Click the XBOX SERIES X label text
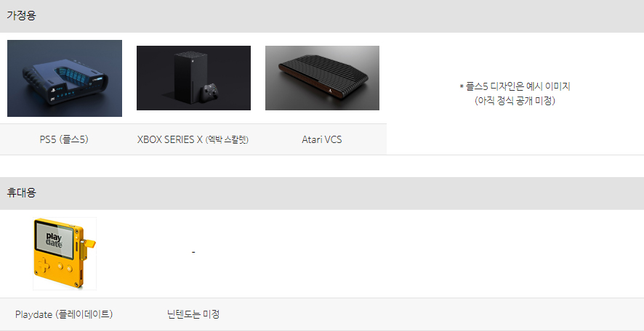644x331 pixels. (x=169, y=139)
